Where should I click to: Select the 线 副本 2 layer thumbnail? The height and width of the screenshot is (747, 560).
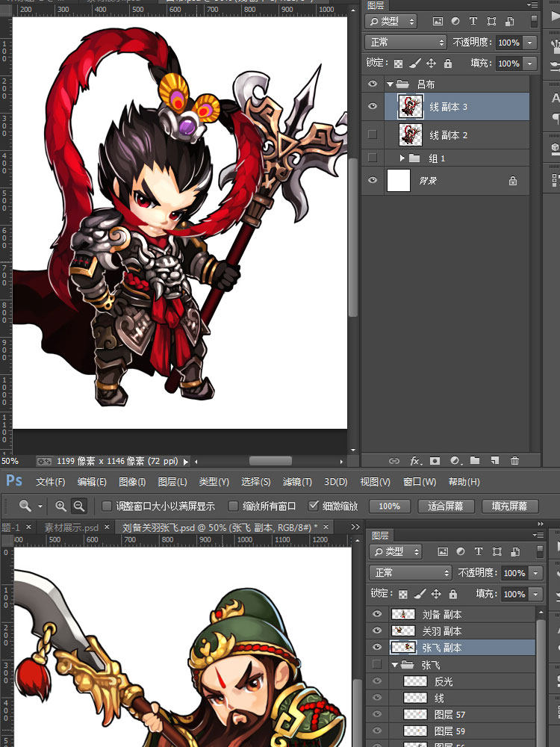click(x=410, y=134)
